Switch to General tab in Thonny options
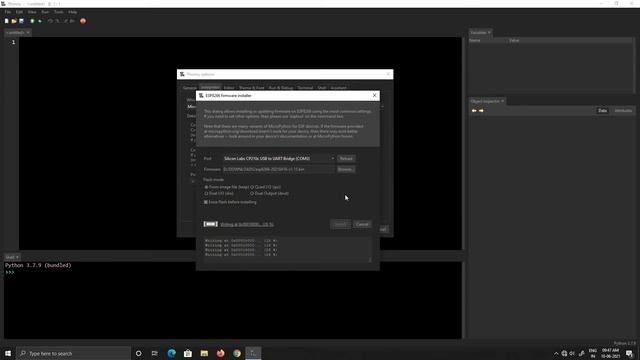This screenshot has height=360, width=640. (x=189, y=88)
